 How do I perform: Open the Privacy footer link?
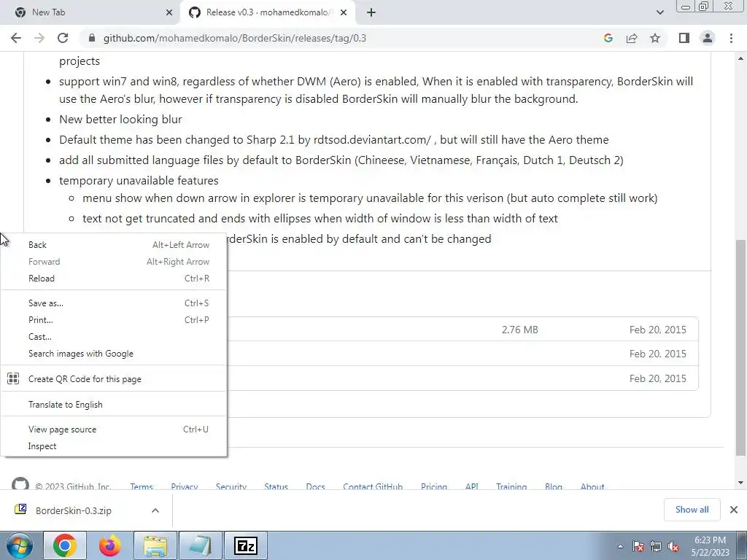(185, 486)
